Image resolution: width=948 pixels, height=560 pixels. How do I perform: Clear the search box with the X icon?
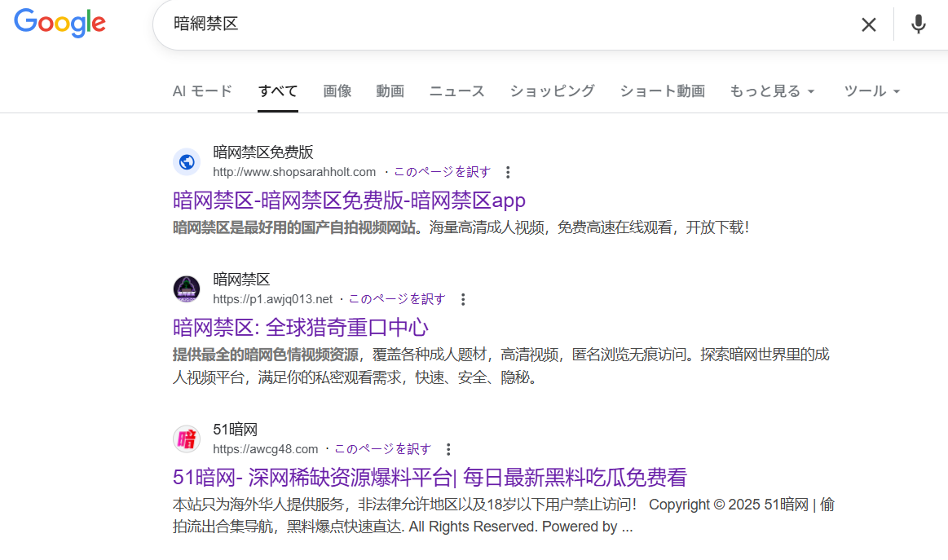click(x=869, y=24)
